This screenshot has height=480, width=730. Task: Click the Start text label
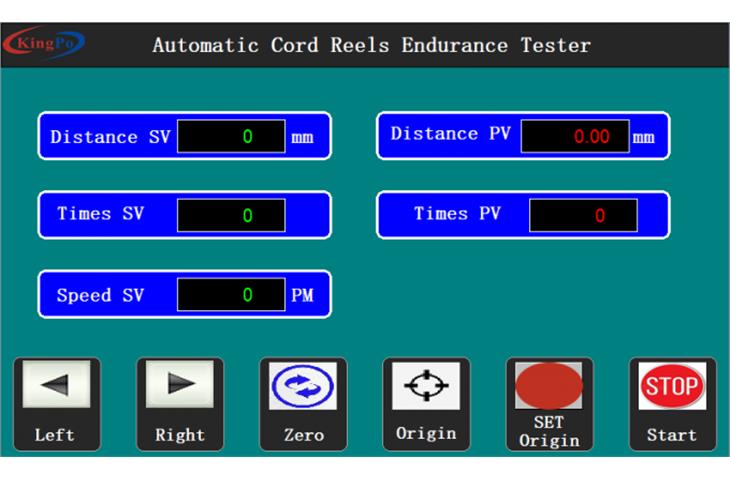tap(671, 435)
